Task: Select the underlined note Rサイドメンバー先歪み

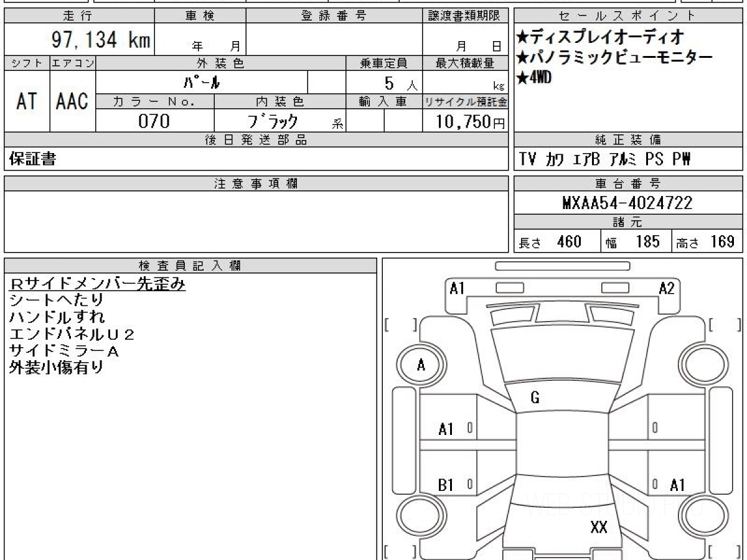Action: pos(98,284)
